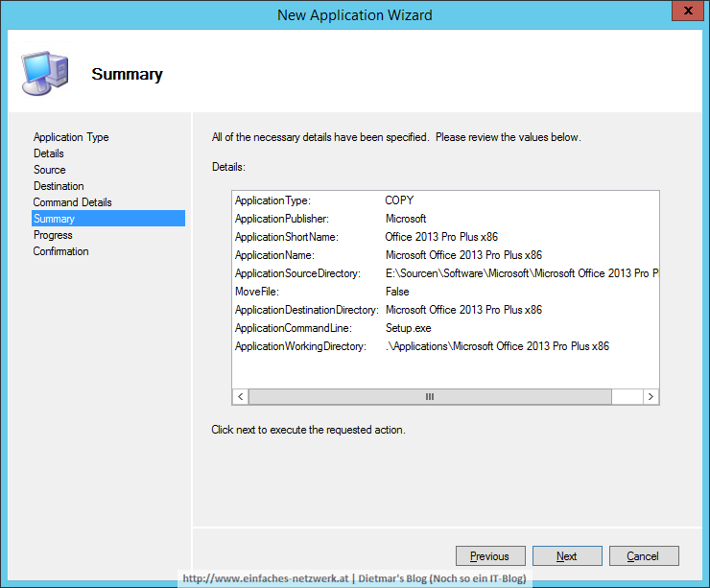The height and width of the screenshot is (588, 710).
Task: Click the New Application Wizard title bar text
Action: click(355, 15)
